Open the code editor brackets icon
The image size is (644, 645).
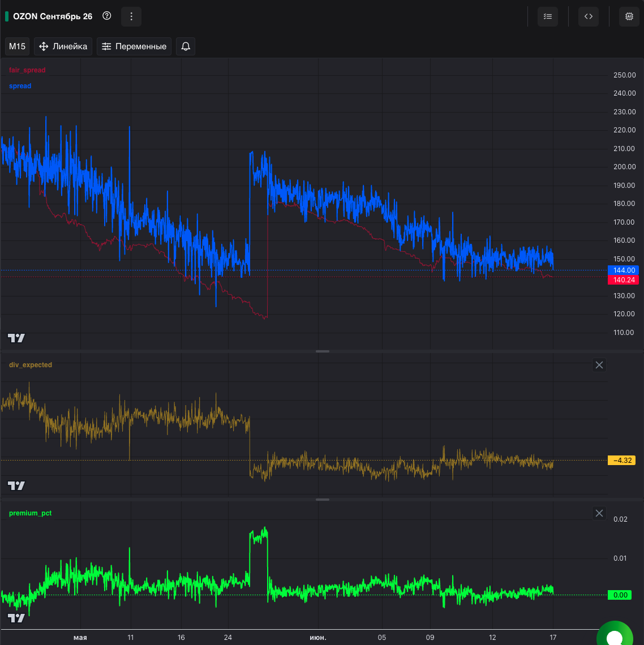(x=588, y=16)
